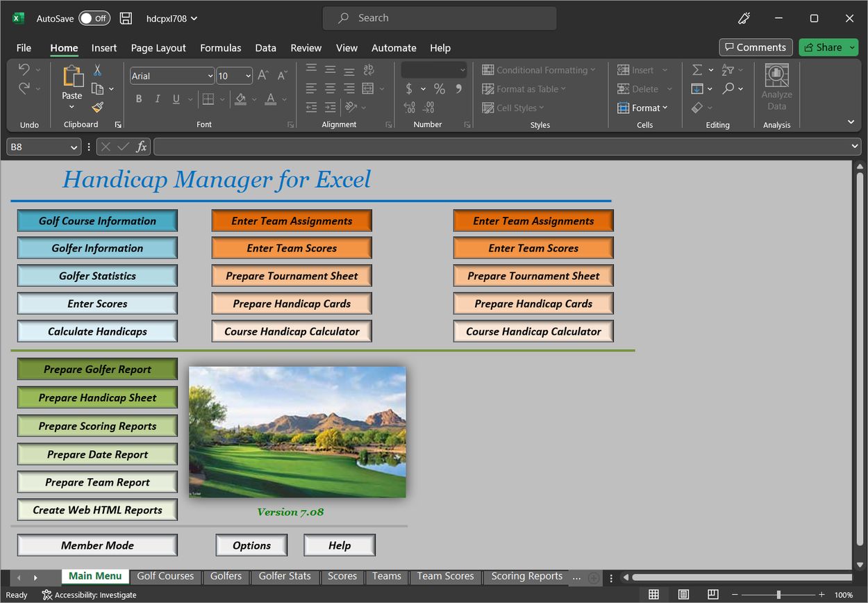Click the zoom slider handle

tap(778, 595)
